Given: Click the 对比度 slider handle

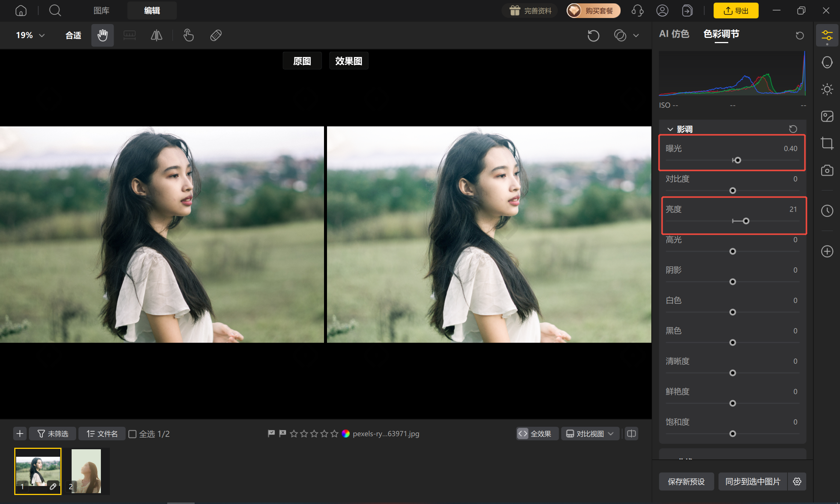Looking at the screenshot, I should click(732, 191).
